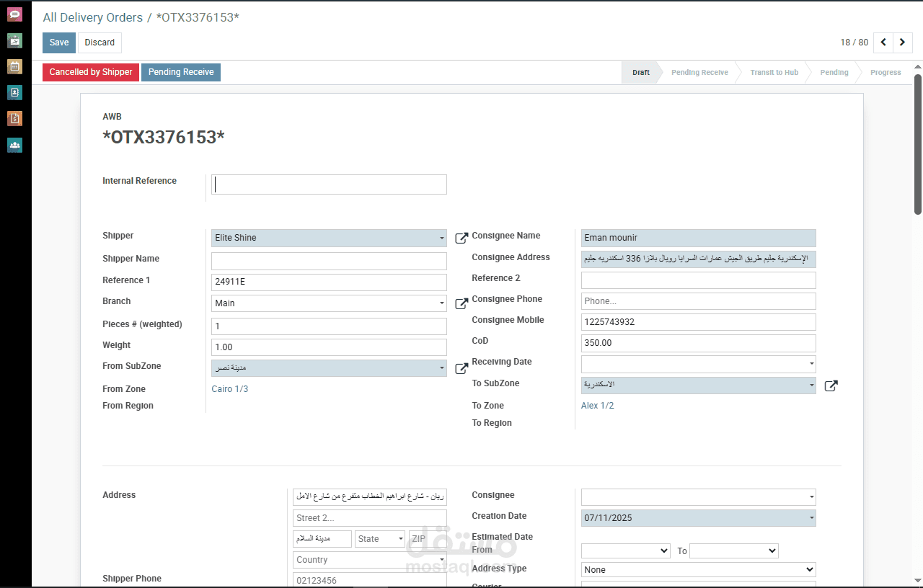
Task: Click Cancelled by Shipper button
Action: point(91,72)
